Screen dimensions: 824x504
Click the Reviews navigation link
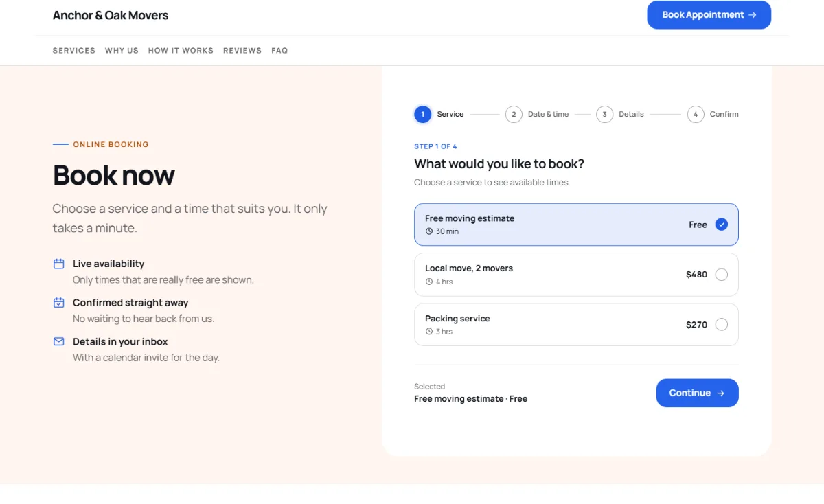(x=242, y=51)
